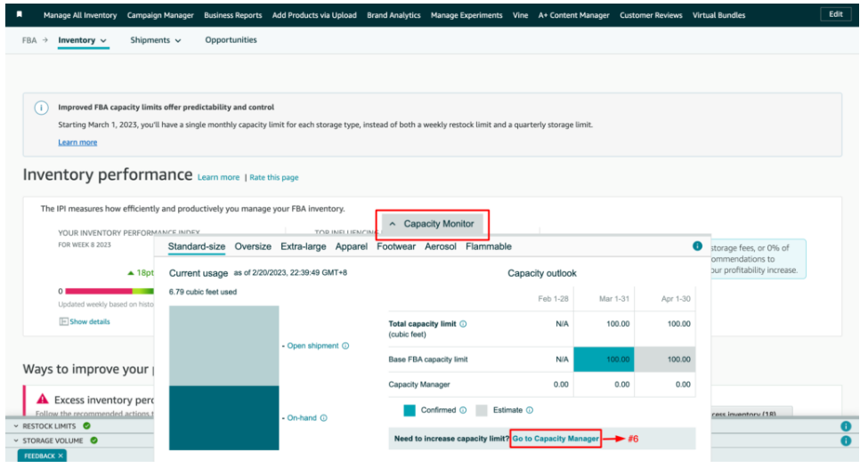Go to Business Reports

point(233,15)
